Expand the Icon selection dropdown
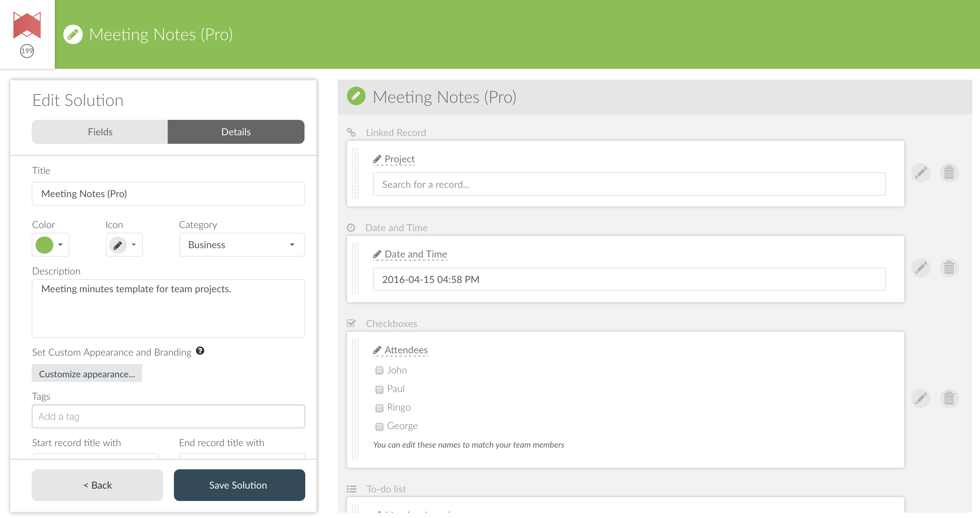980x518 pixels. (x=124, y=245)
